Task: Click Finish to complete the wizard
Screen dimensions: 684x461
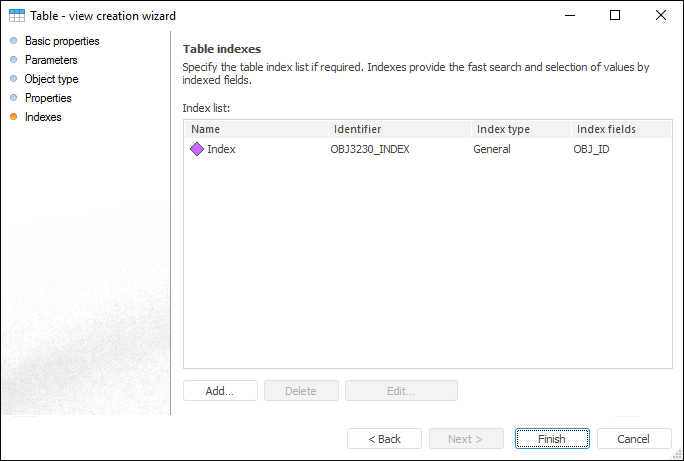Action: pos(552,439)
